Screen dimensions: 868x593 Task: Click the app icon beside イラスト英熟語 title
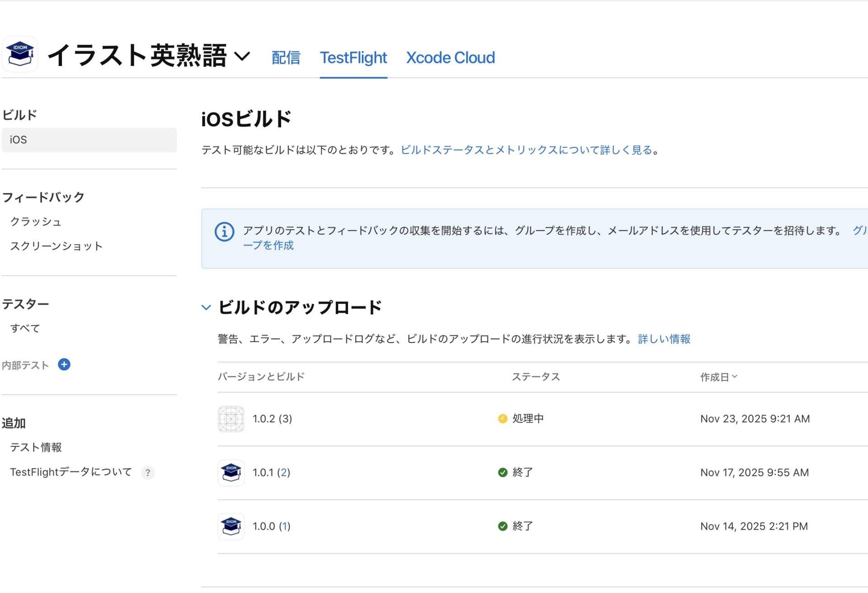pos(20,54)
